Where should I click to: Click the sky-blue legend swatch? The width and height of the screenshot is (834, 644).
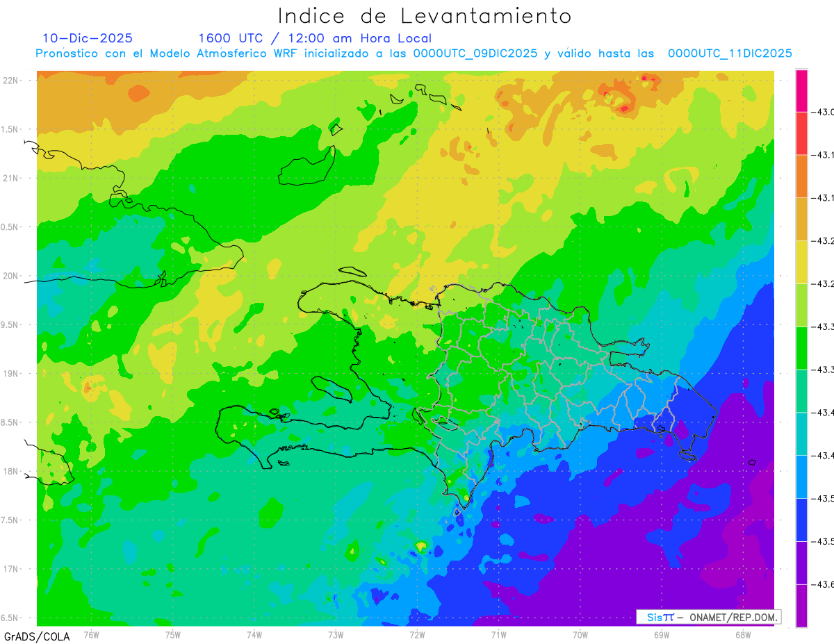tap(801, 477)
